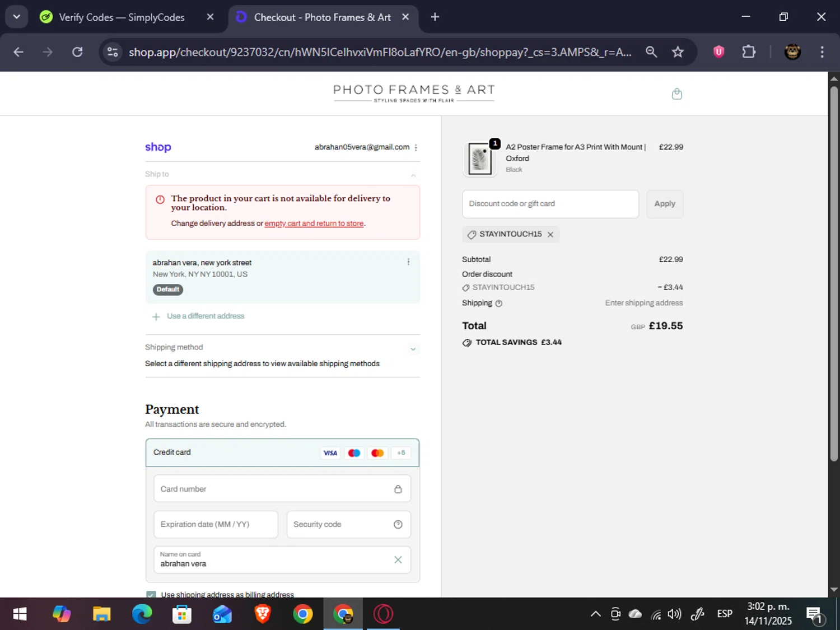Click the scrollbar down arrow

point(834,590)
